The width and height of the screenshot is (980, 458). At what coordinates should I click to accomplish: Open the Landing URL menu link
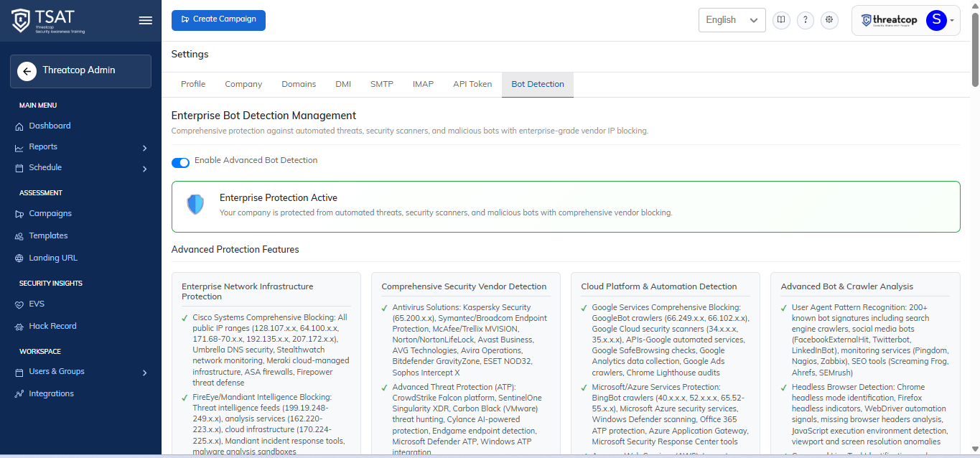point(53,258)
